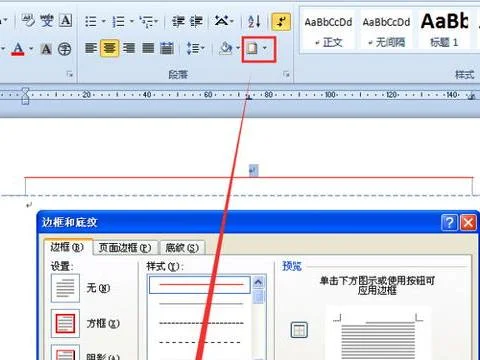
Task: Decrease the paragraph indent
Action: pos(178,22)
